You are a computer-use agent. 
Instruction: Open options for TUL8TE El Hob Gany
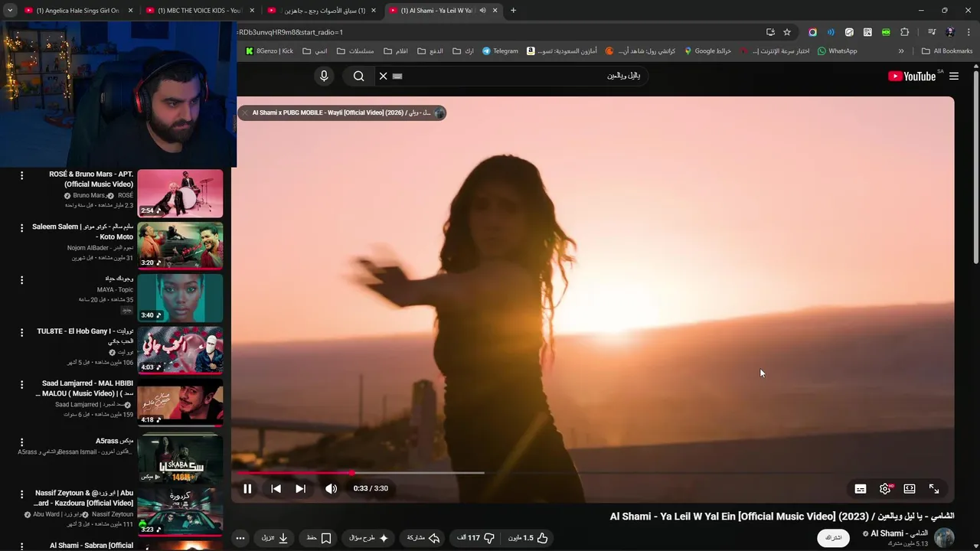point(21,332)
